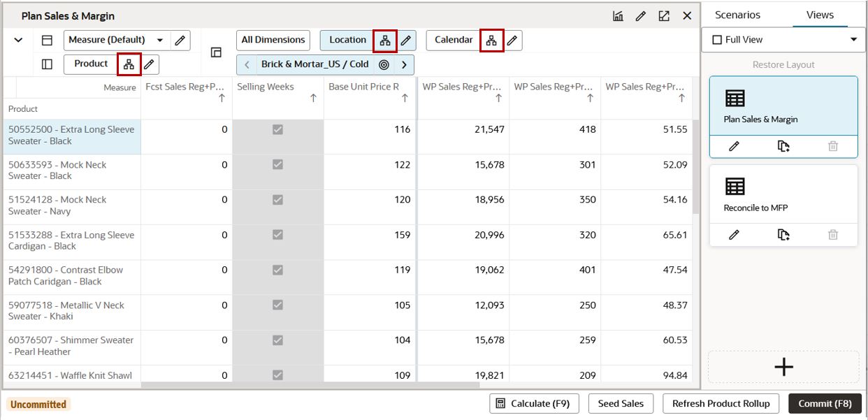Edit Location dimension with pencil icon
The image size is (868, 420).
pos(406,41)
